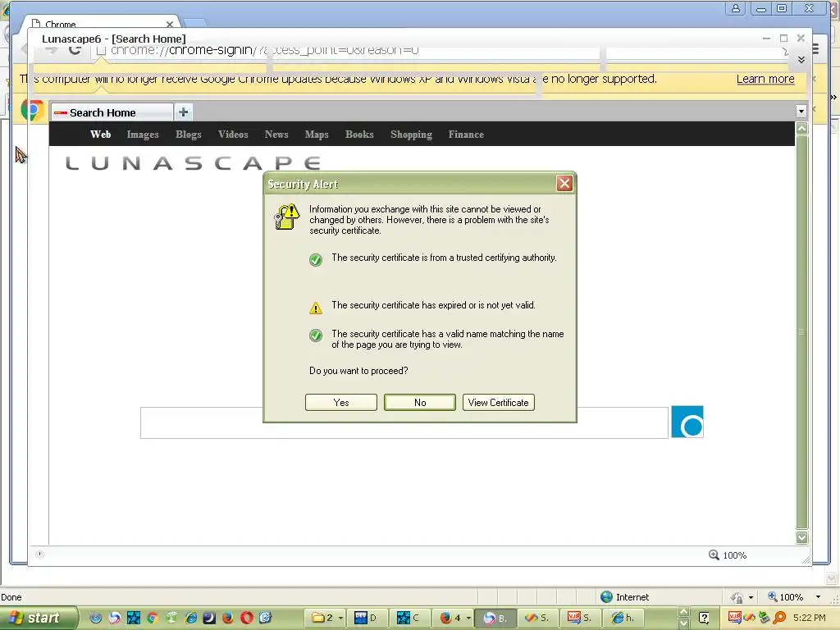Open a new tab in Lunascape
Image resolution: width=840 pixels, height=630 pixels.
183,112
